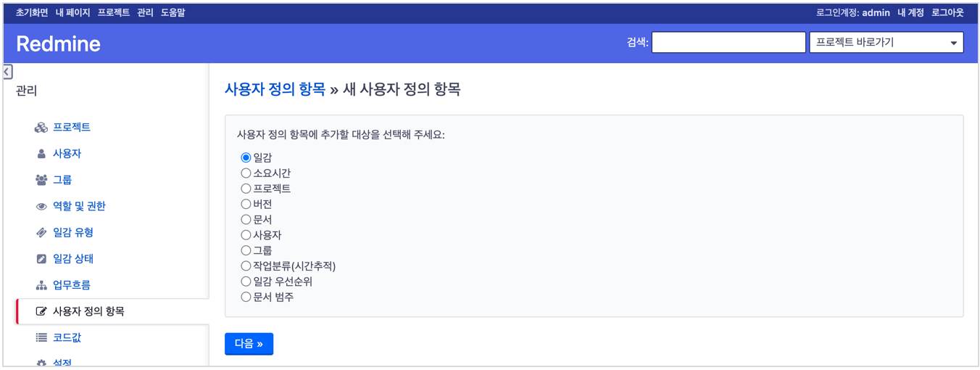Image resolution: width=980 pixels, height=370 pixels.
Task: Open the 프로젝트 바로가기 dropdown
Action: (886, 43)
